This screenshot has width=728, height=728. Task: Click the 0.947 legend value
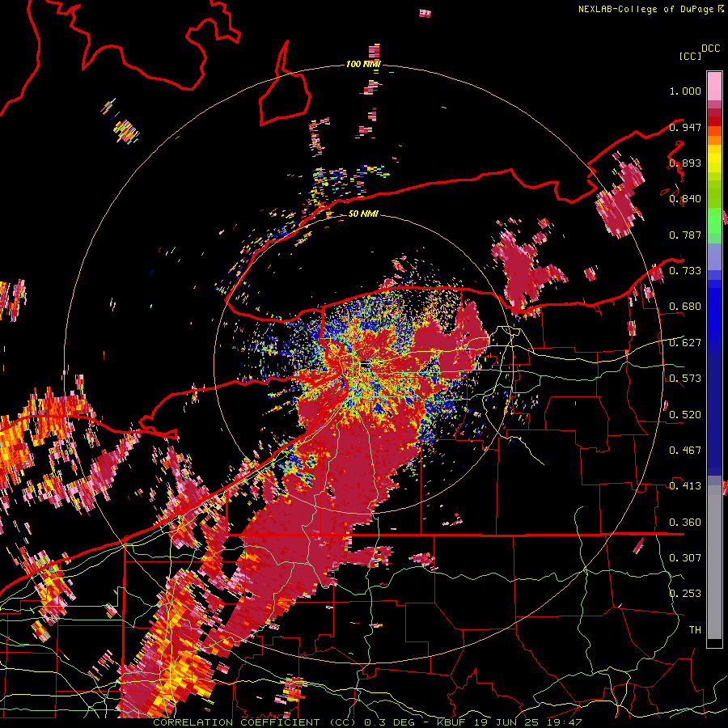coord(685,127)
